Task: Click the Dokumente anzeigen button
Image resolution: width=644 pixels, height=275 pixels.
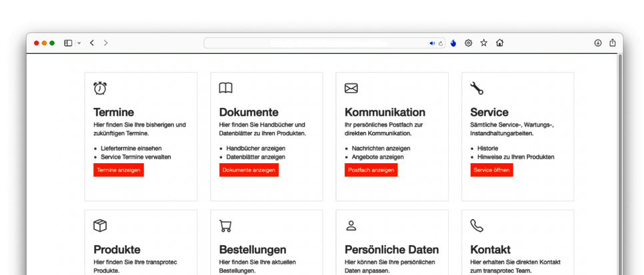Action: 249,170
